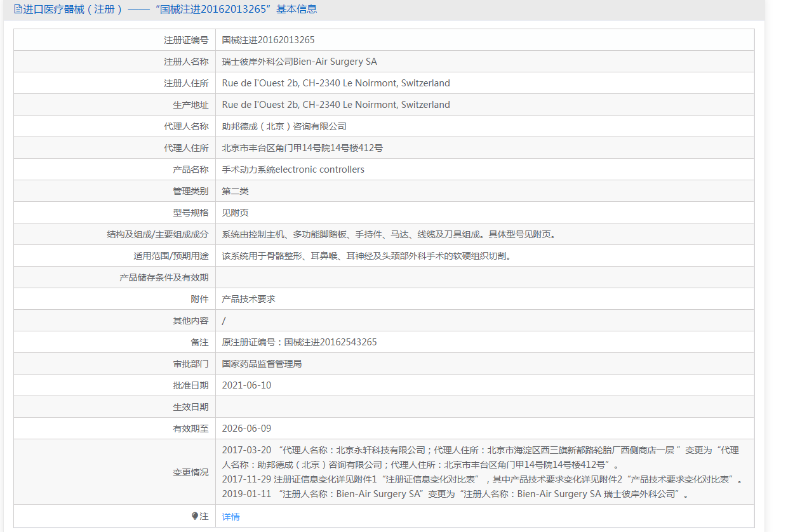Image resolution: width=788 pixels, height=532 pixels.
Task: Click the 审批部门 value 国家药品监督管理局
Action: coord(262,364)
